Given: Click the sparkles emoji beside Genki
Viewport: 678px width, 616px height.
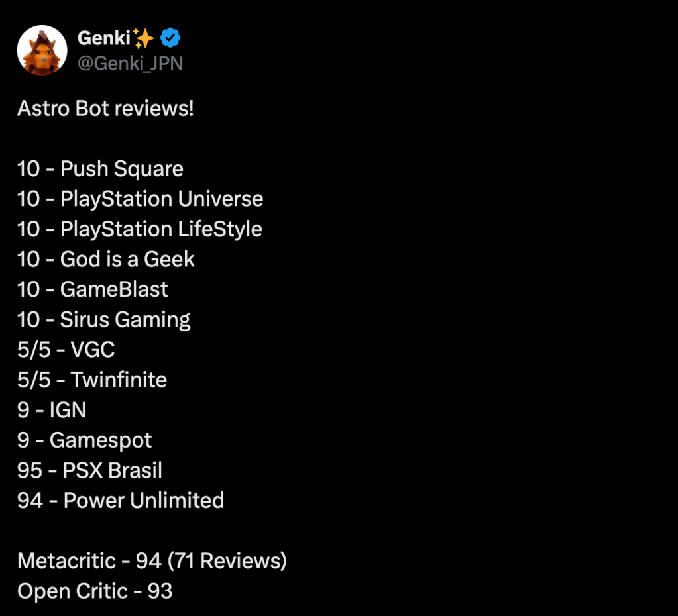Looking at the screenshot, I should [143, 39].
